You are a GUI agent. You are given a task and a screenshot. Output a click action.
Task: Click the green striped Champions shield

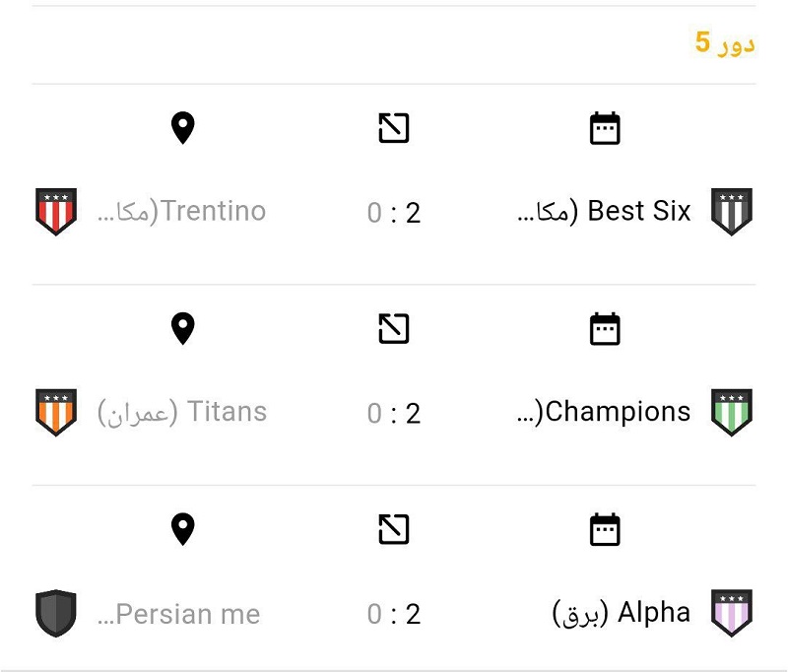732,412
